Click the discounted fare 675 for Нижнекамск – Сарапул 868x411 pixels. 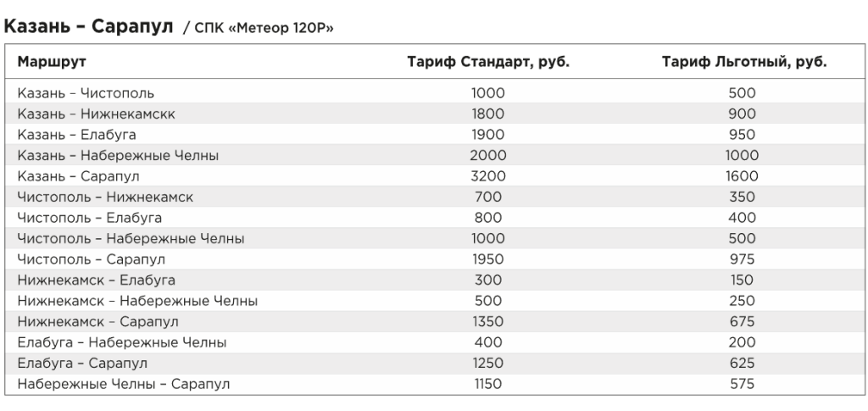[742, 322]
